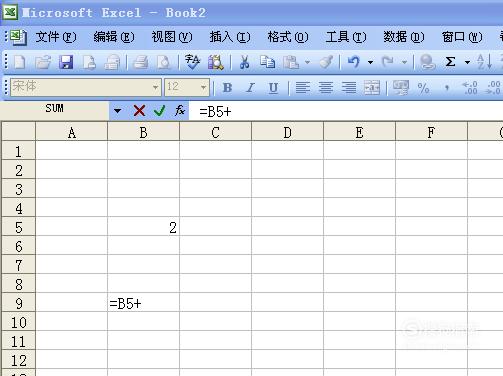
Task: Toggle italic formatting
Action: [x=250, y=88]
